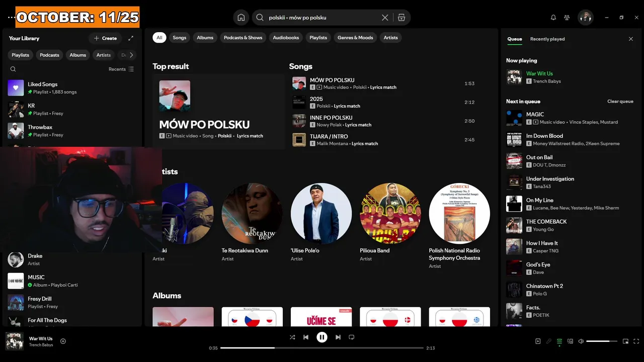644x362 pixels.
Task: Open Liked Songs playlist
Action: tap(73, 88)
